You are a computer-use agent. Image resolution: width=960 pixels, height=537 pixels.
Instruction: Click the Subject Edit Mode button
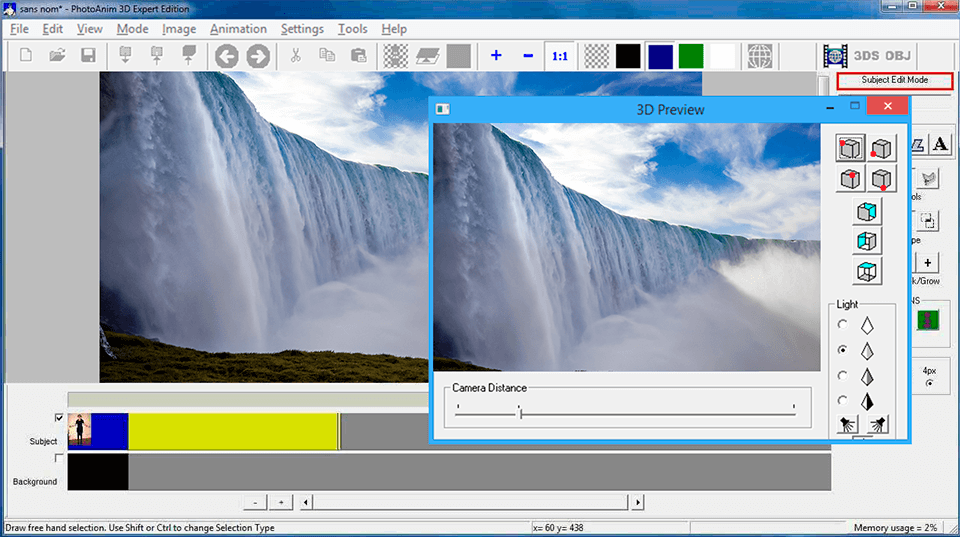[x=894, y=80]
